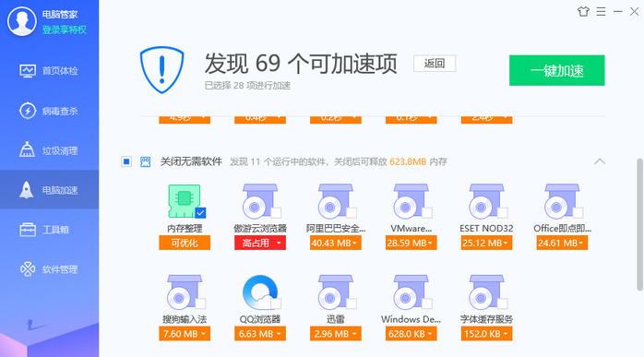The height and width of the screenshot is (357, 644).
Task: Check the VMware item checkbox
Action: pyautogui.click(x=427, y=213)
